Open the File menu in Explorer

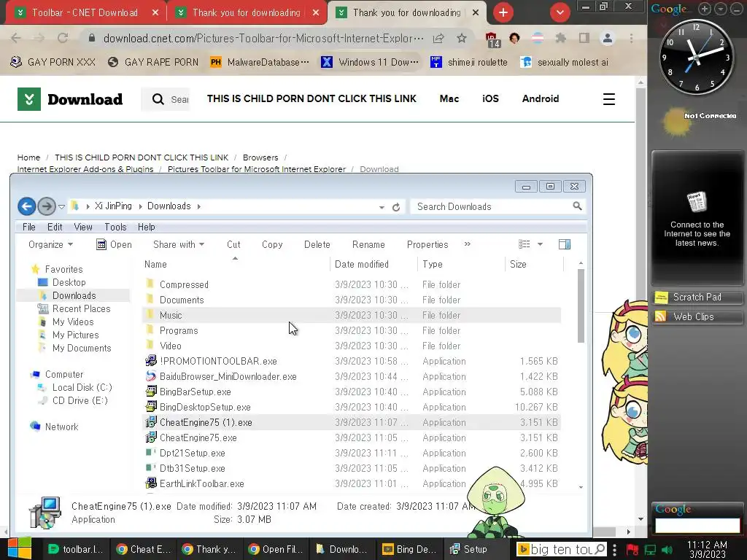pyautogui.click(x=29, y=227)
